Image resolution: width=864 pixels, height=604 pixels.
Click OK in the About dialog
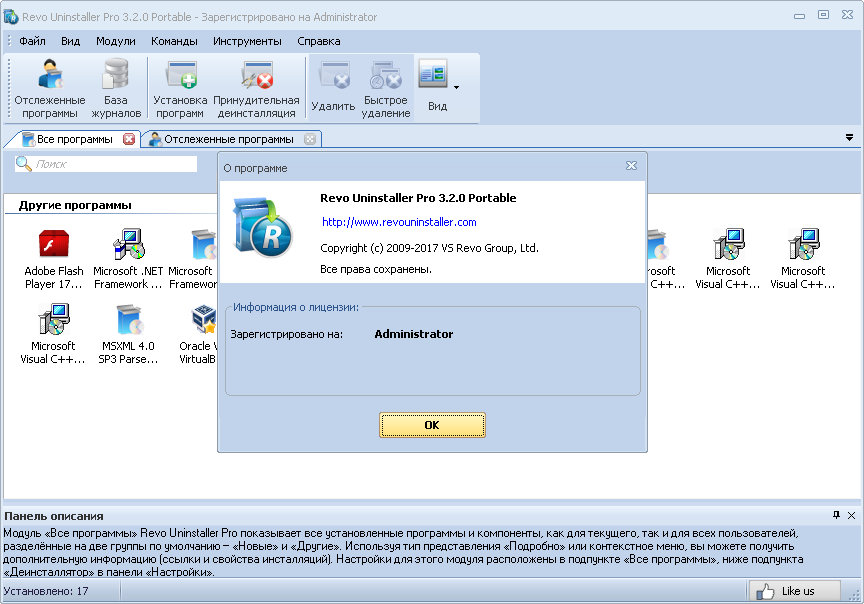click(x=432, y=425)
